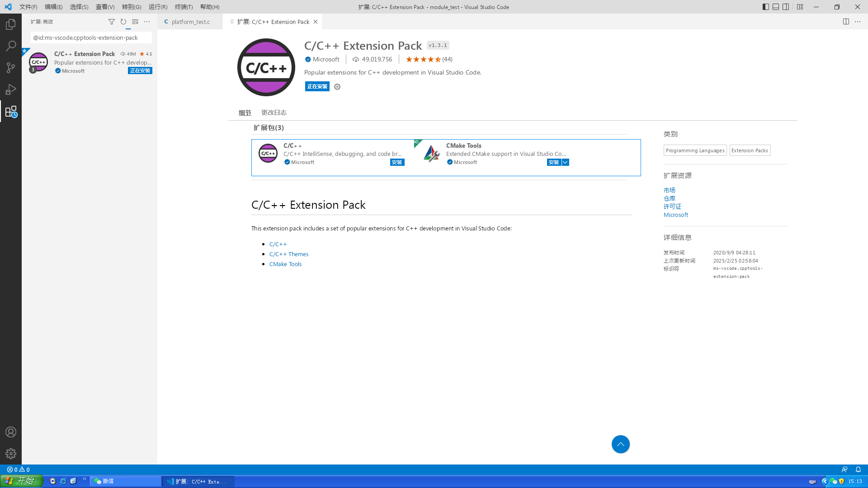Switch to 更改日志 tab

click(274, 113)
